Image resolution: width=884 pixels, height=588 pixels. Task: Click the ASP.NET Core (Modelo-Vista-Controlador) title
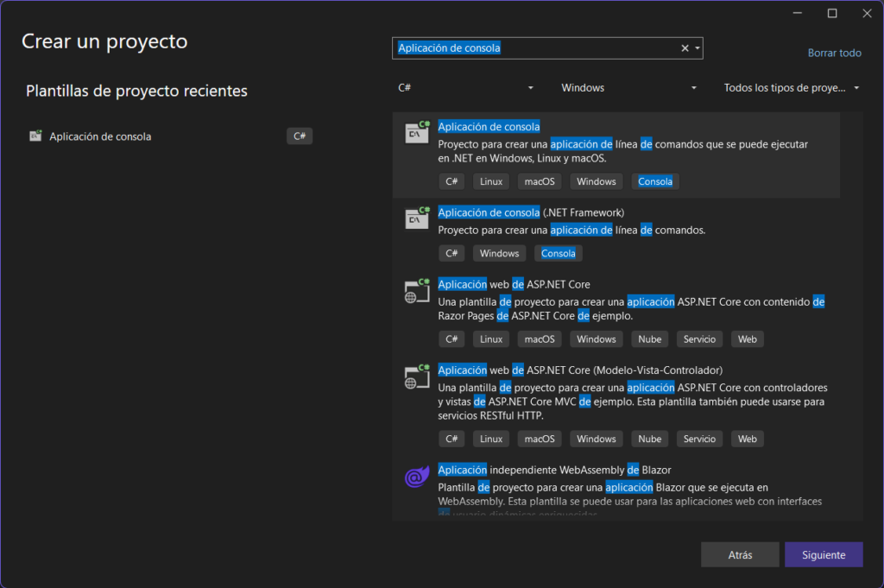coord(580,370)
